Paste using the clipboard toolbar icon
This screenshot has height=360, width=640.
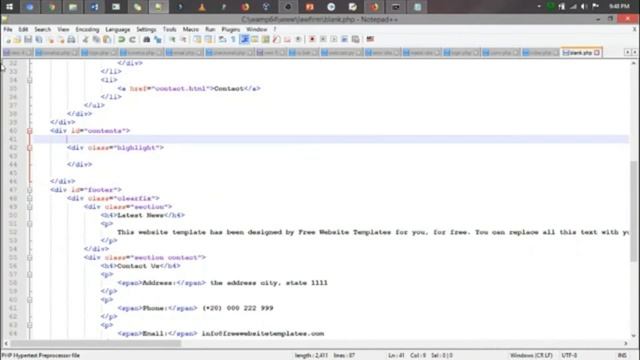[107, 40]
